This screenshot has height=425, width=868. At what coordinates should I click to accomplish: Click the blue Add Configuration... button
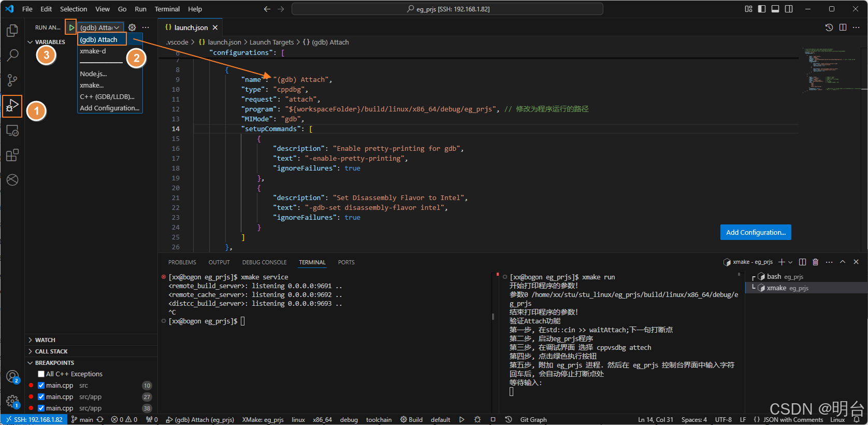point(756,232)
